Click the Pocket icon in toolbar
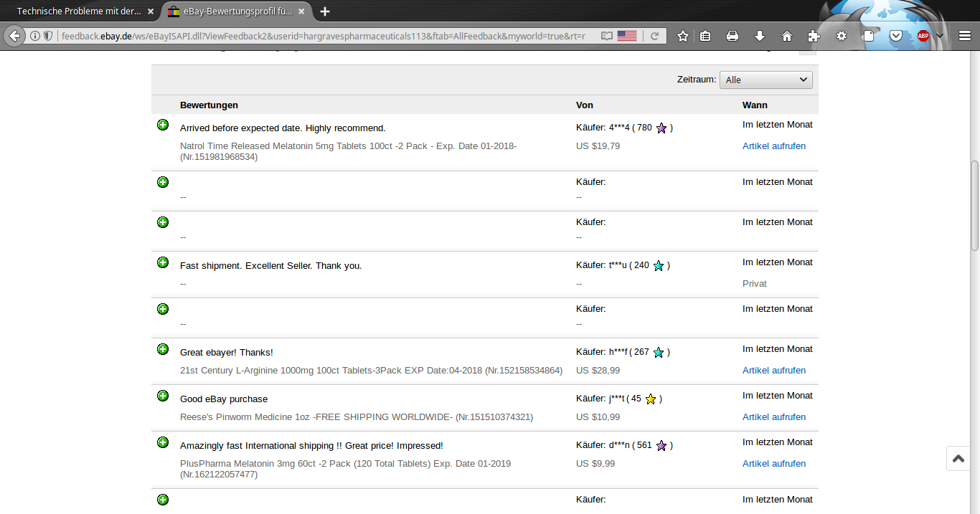This screenshot has height=514, width=980. point(896,36)
